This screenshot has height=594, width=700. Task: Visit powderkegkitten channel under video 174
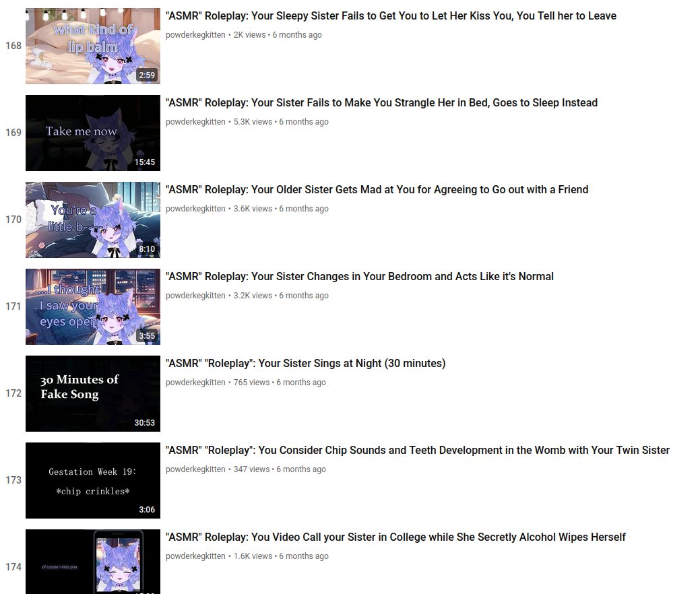coord(195,556)
